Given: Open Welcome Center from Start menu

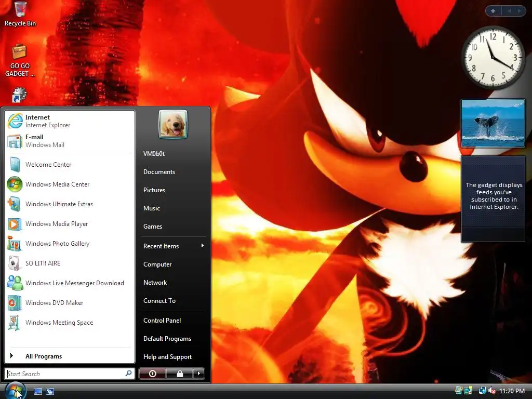Looking at the screenshot, I should pyautogui.click(x=70, y=165).
